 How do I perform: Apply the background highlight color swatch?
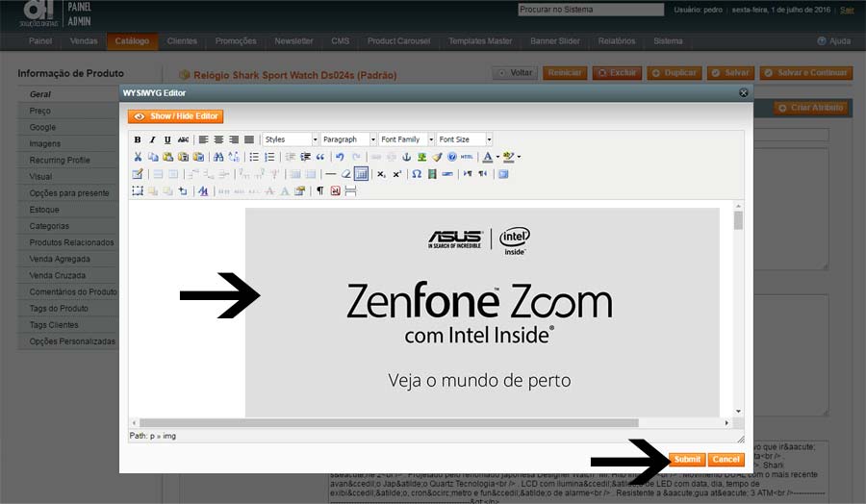509,157
